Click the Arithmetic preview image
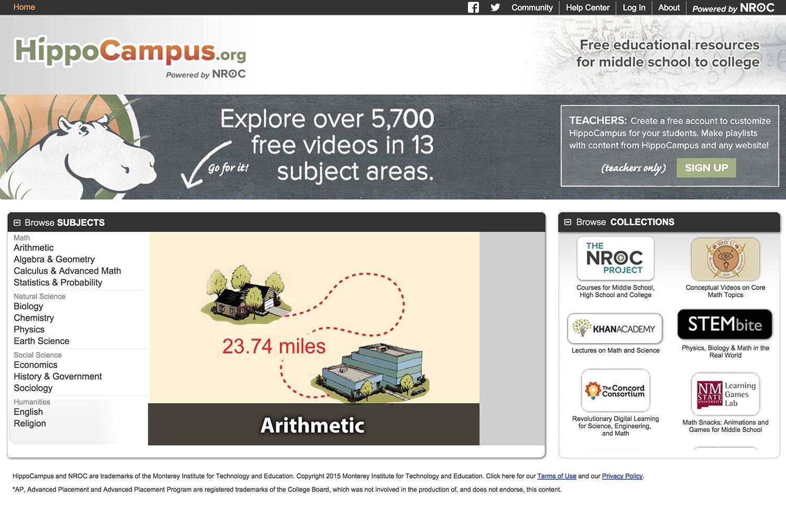The height and width of the screenshot is (532, 786). [314, 317]
